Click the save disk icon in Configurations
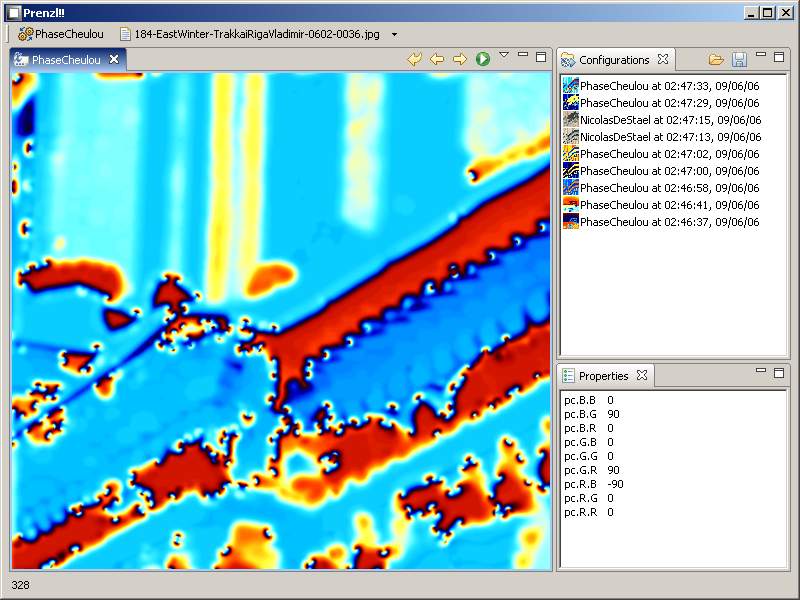Screen dimensions: 800x600 (x=739, y=60)
